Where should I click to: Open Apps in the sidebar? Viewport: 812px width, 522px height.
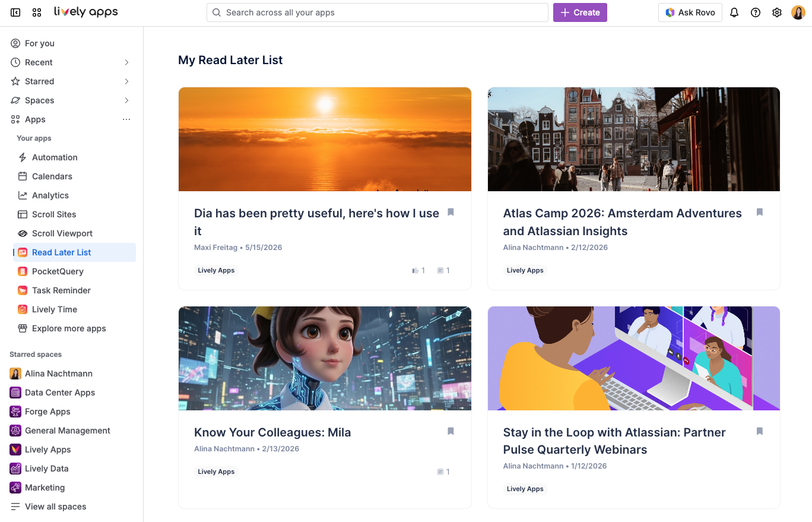click(35, 119)
